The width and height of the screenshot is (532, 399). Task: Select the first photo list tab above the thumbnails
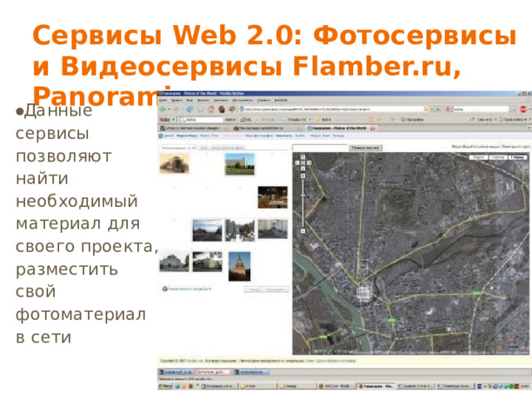point(178,148)
